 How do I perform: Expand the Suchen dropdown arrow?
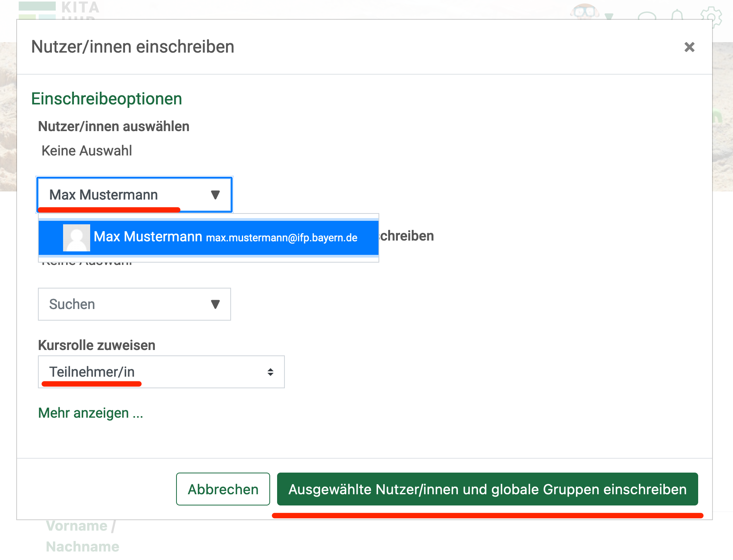tap(216, 304)
